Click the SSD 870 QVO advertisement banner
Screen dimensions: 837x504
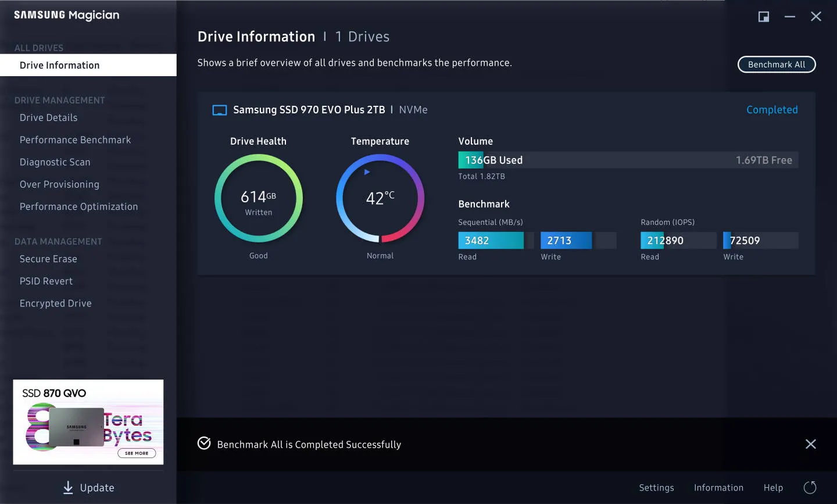[88, 422]
